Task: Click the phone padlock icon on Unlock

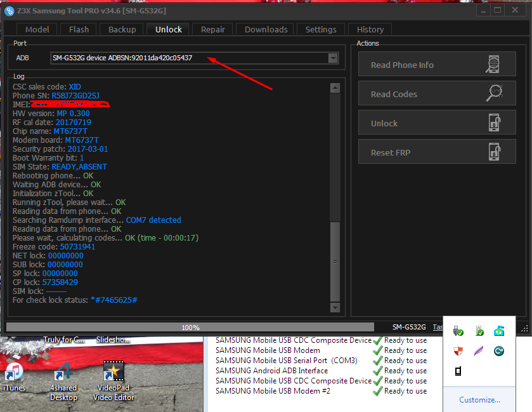Action: (x=495, y=123)
